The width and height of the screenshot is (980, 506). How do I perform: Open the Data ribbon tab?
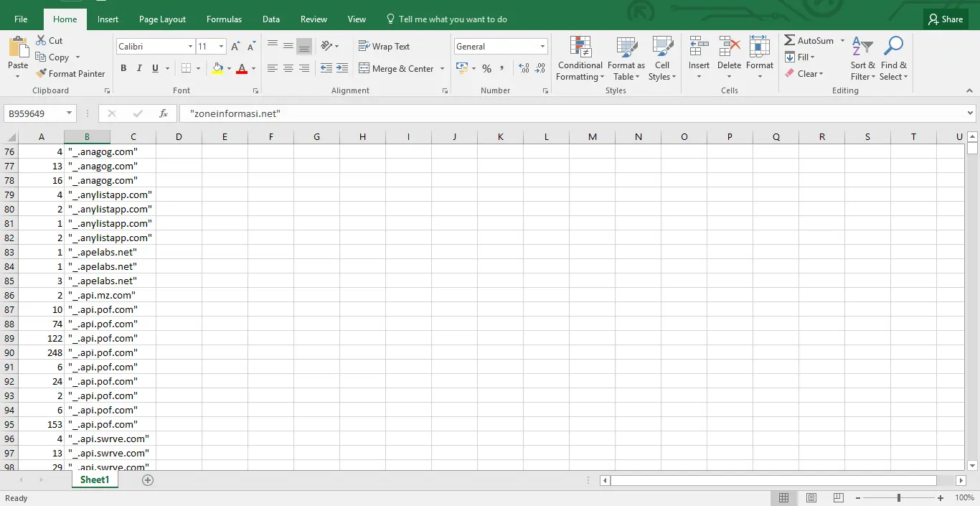tap(271, 19)
